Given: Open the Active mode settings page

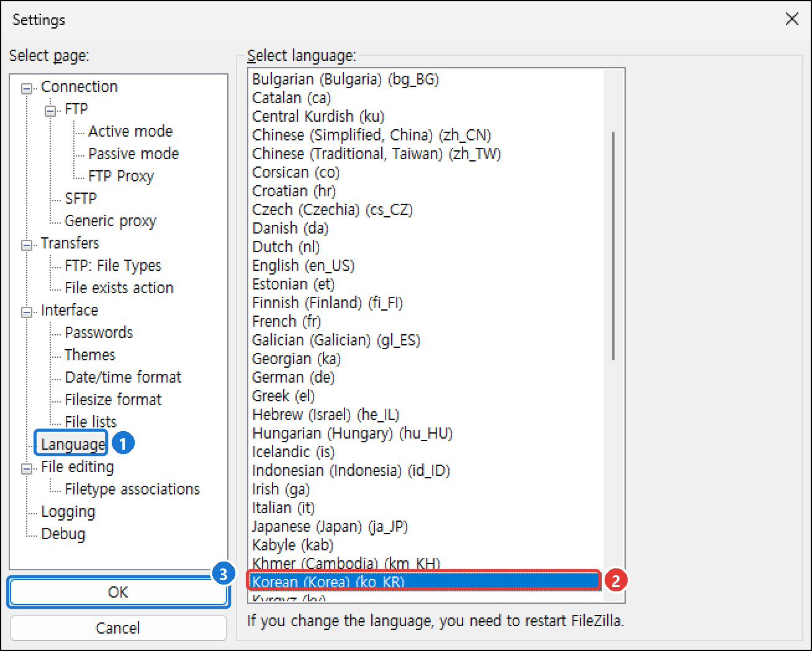Looking at the screenshot, I should click(130, 131).
